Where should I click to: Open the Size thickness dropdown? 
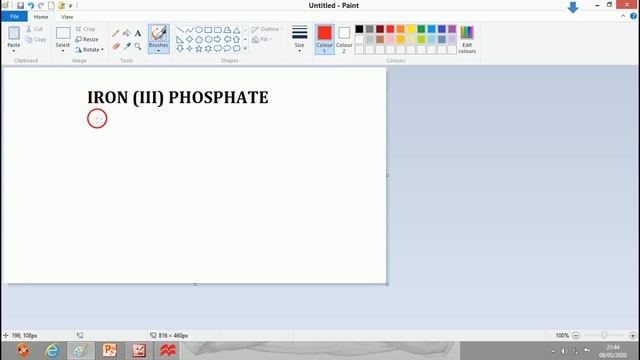click(300, 39)
